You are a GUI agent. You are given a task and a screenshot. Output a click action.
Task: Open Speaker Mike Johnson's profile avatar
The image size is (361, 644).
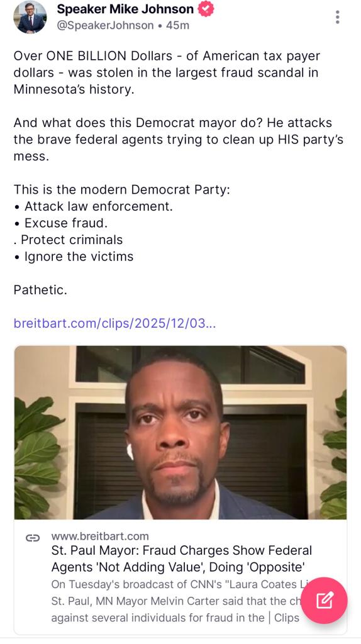click(x=30, y=17)
